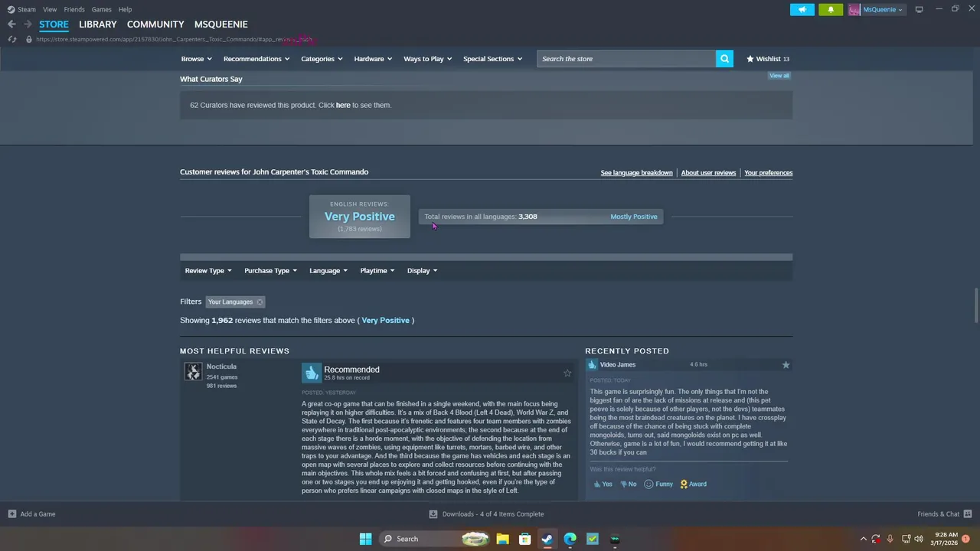
Task: Rate Video James review helpful Yes
Action: pyautogui.click(x=603, y=484)
